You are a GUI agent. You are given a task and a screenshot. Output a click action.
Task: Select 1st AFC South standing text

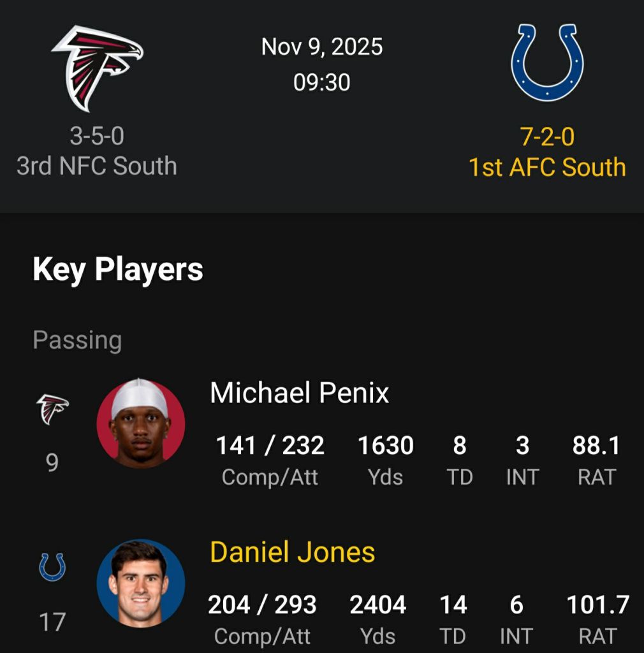coord(547,167)
